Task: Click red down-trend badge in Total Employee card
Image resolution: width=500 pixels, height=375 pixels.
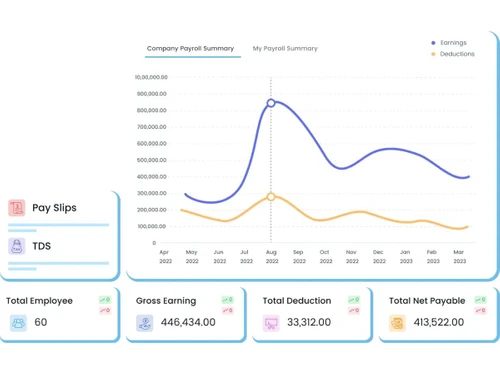Action: [x=105, y=310]
